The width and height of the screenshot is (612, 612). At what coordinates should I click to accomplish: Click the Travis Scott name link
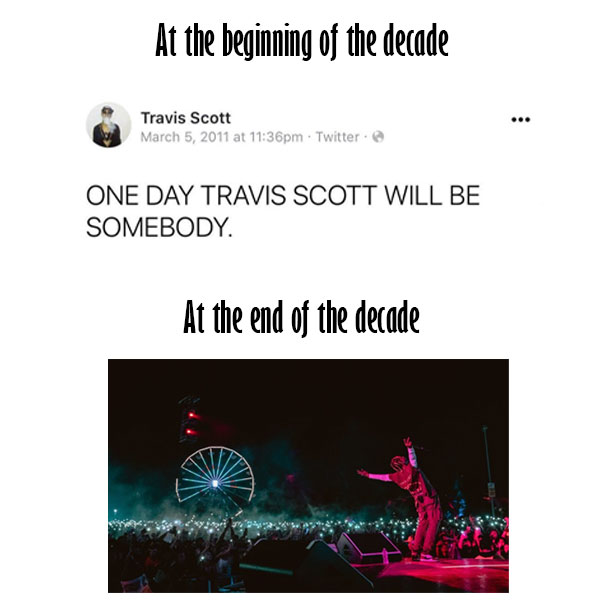tap(185, 118)
